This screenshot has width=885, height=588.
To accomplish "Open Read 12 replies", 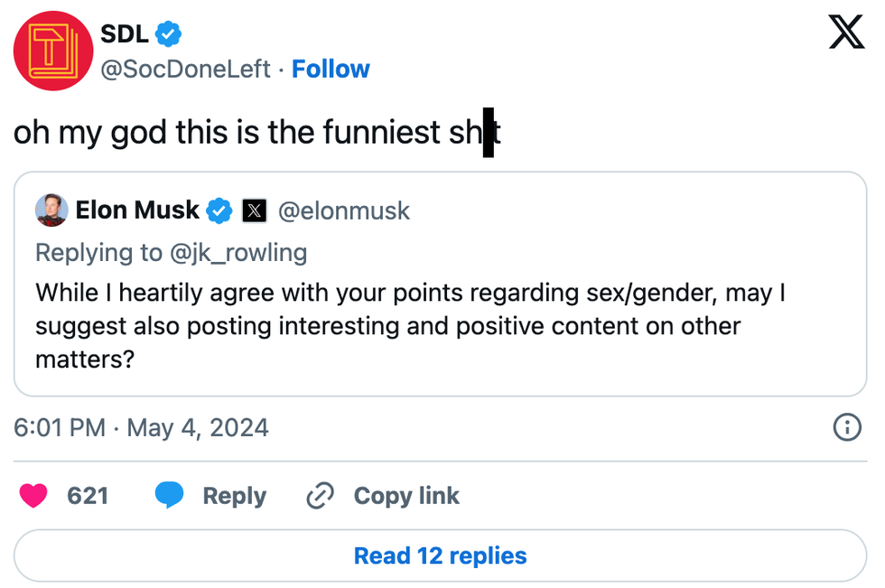I will 441,555.
